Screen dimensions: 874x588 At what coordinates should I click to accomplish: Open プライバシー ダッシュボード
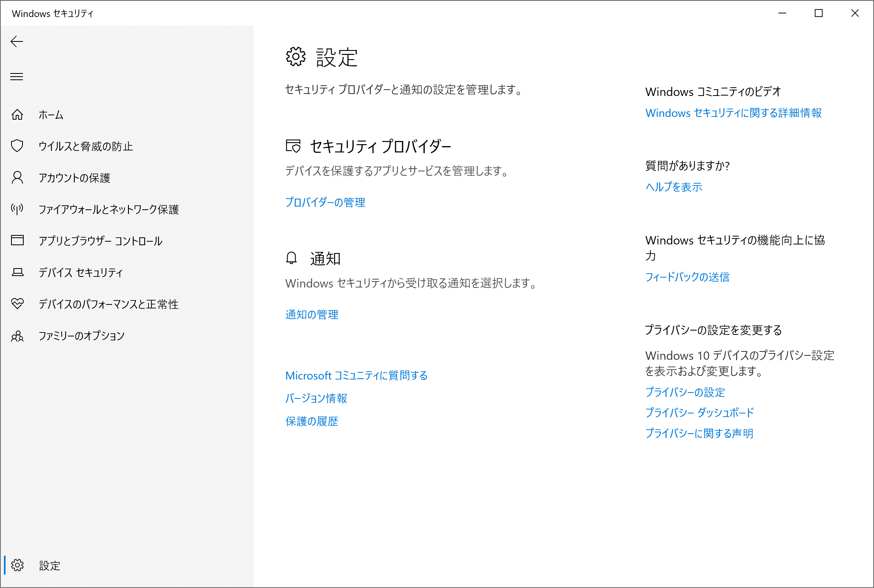coord(699,413)
